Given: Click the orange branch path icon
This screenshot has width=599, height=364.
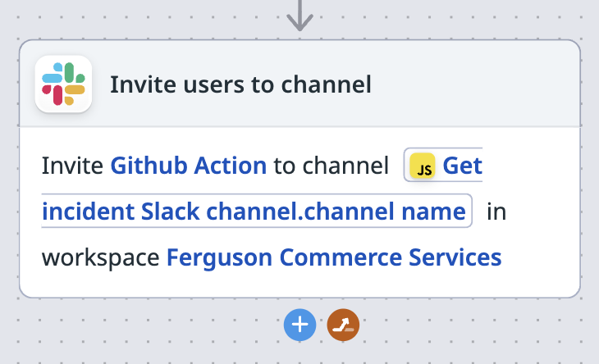Looking at the screenshot, I should coord(343,325).
